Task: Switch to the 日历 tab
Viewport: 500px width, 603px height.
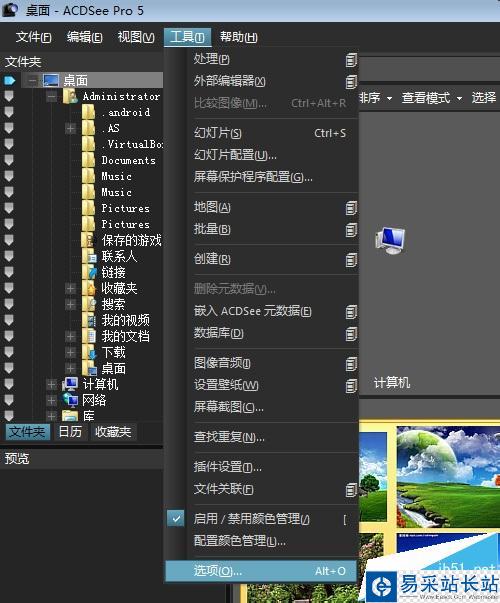Action: click(70, 431)
